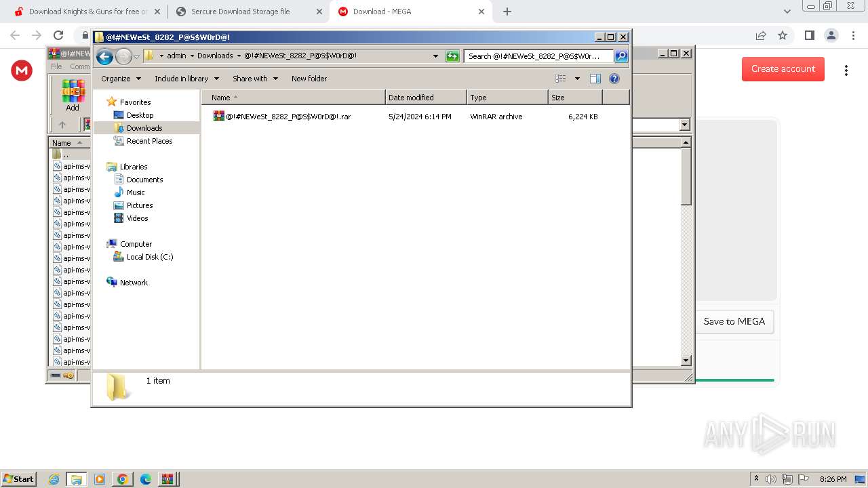Viewport: 868px width, 488px height.
Task: Open the WinRAR path dropdown arrow
Action: coord(684,125)
